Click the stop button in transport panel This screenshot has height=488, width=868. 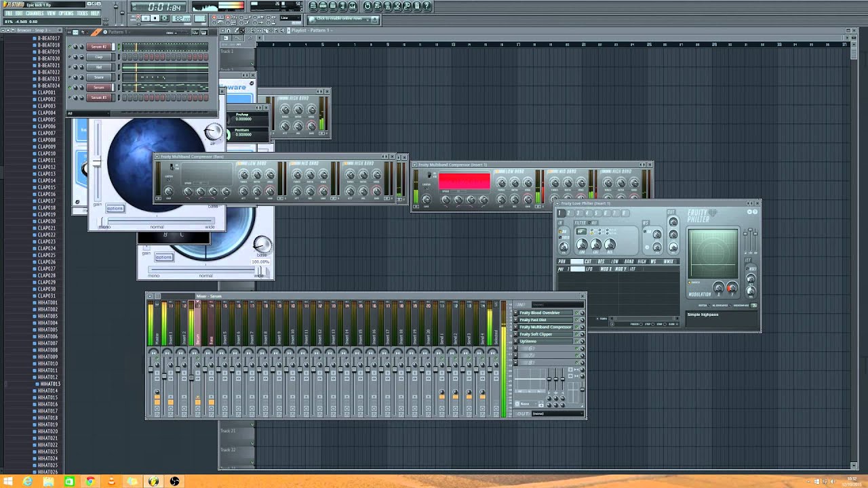tap(155, 18)
